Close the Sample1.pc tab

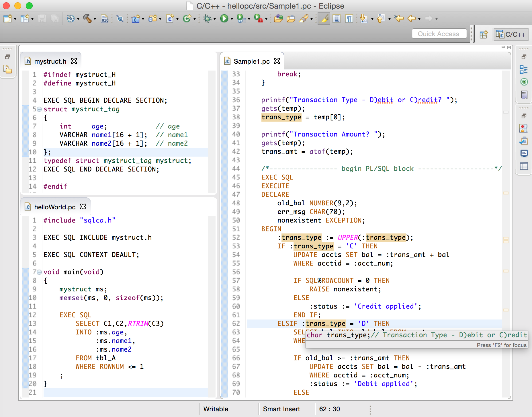click(x=277, y=61)
